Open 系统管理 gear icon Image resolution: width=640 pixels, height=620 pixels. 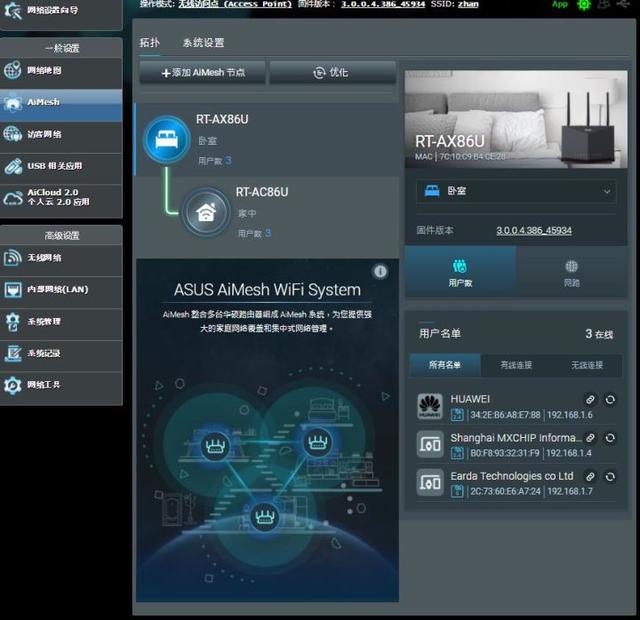pos(12,322)
